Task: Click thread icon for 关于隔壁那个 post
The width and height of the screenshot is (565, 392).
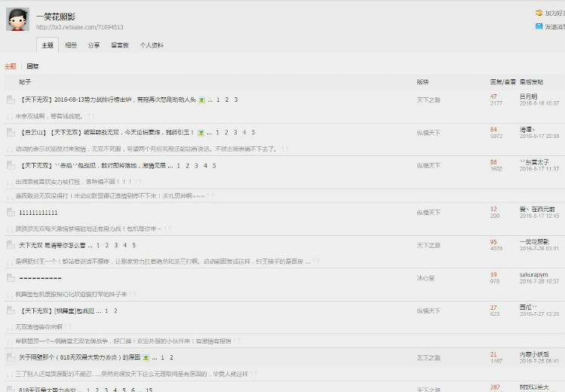Action: (11, 357)
